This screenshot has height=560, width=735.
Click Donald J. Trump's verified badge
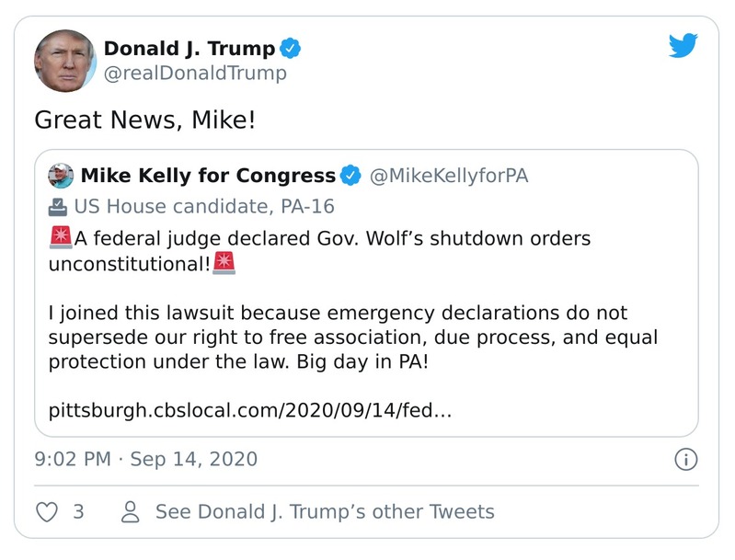[x=291, y=49]
